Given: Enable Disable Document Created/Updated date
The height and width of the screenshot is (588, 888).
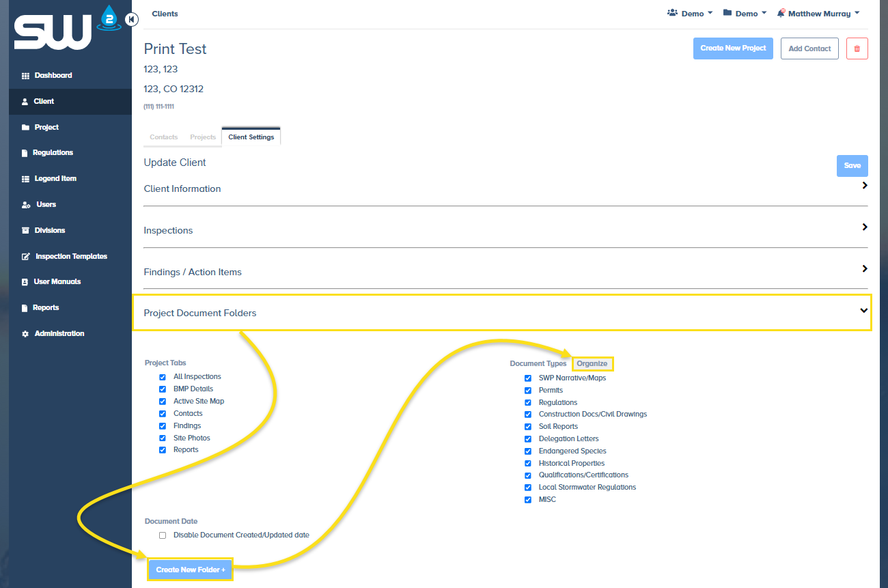Looking at the screenshot, I should click(x=162, y=535).
